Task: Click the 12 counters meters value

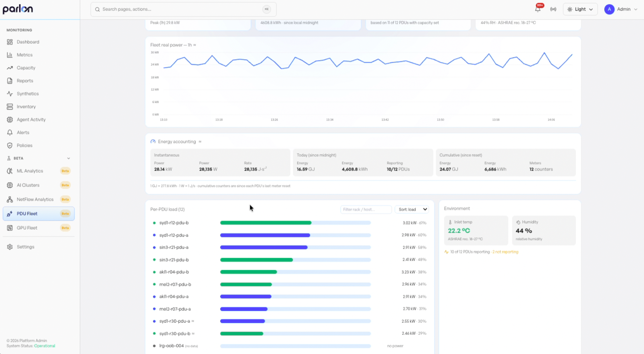Action: [541, 169]
